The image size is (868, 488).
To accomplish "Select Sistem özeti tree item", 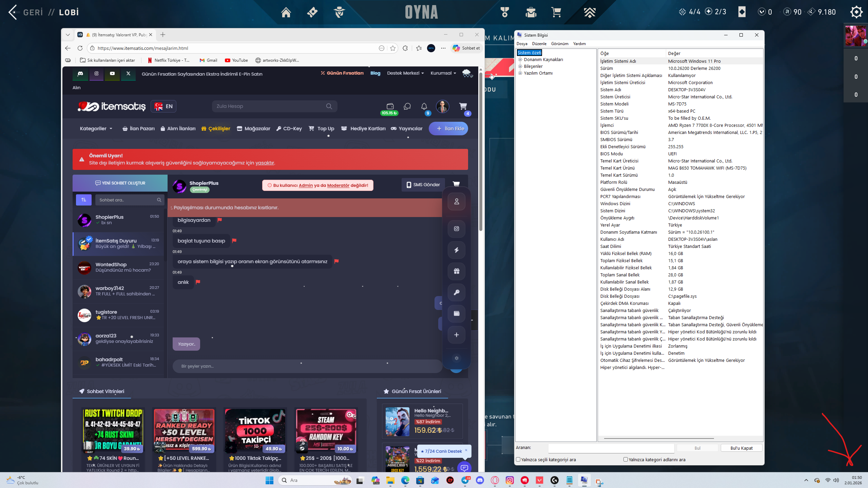I will tap(529, 53).
